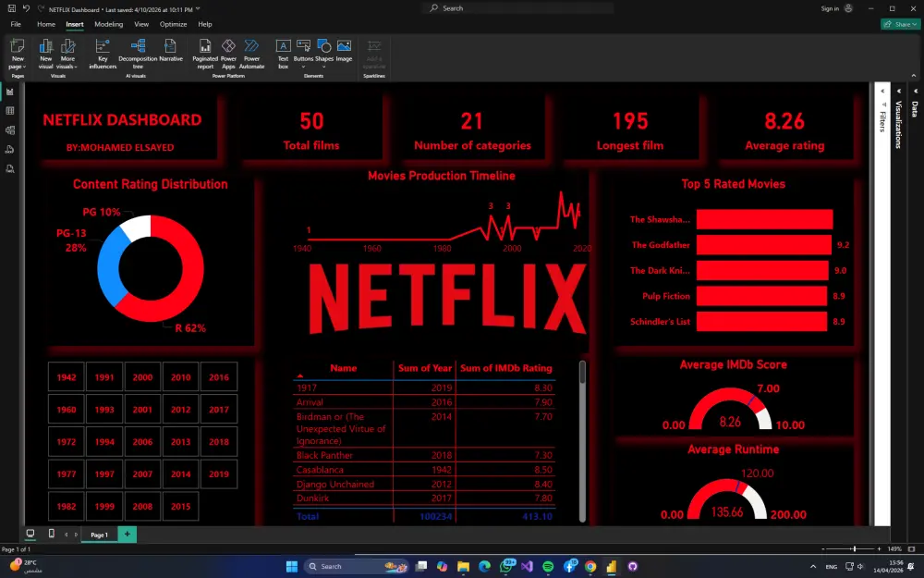Click the white PG donut segment
924x578 pixels.
pyautogui.click(x=136, y=228)
